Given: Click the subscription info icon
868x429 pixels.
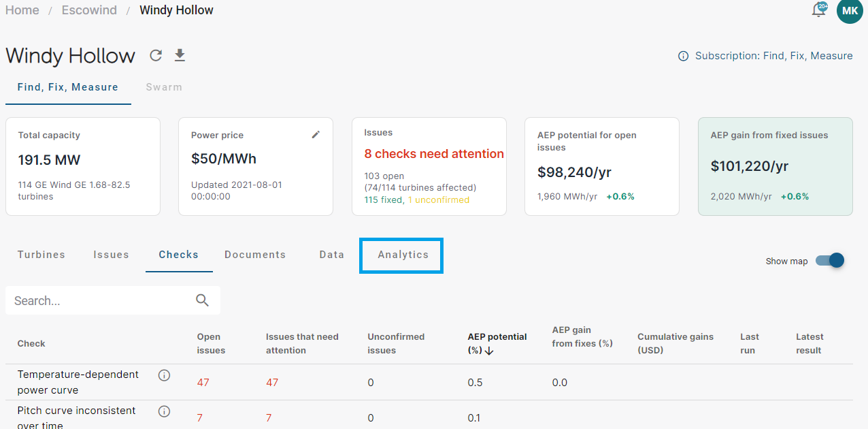Looking at the screenshot, I should point(683,57).
